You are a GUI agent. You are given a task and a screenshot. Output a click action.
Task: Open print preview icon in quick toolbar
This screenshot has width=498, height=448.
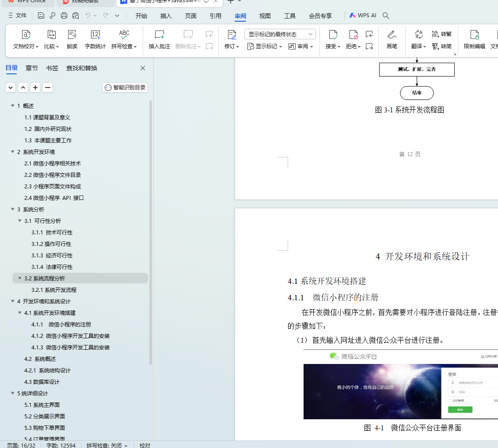(76, 15)
